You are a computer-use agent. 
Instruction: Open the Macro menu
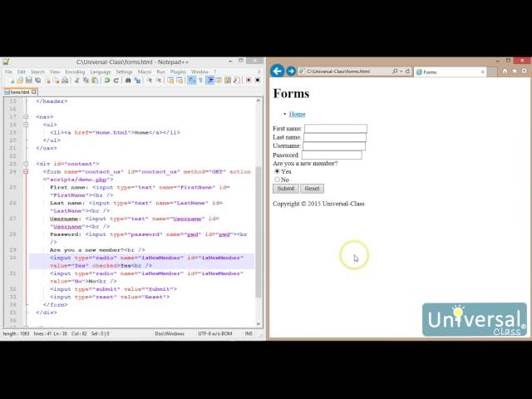click(x=145, y=72)
